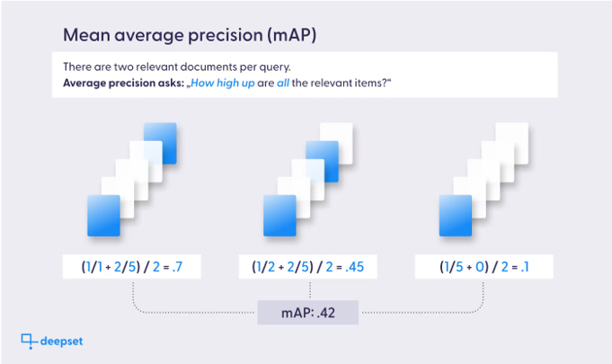Click the 'Average precision asks:' bold label
Viewport: 612px width, 364px height.
pyautogui.click(x=123, y=83)
